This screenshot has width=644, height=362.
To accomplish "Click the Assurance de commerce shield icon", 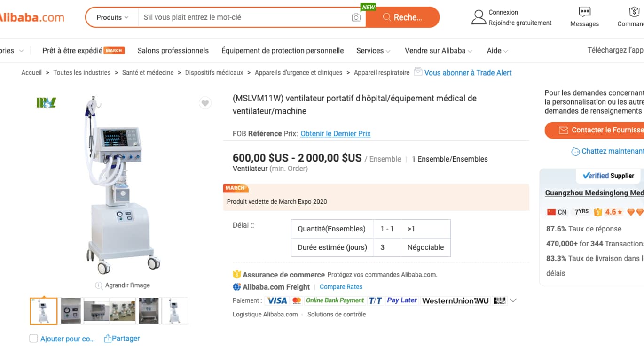I will [x=237, y=274].
